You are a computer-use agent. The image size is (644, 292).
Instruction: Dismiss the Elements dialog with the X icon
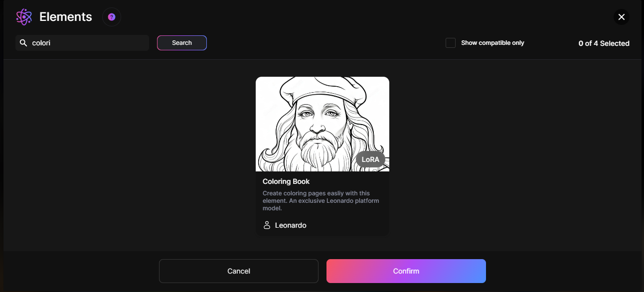pyautogui.click(x=621, y=16)
